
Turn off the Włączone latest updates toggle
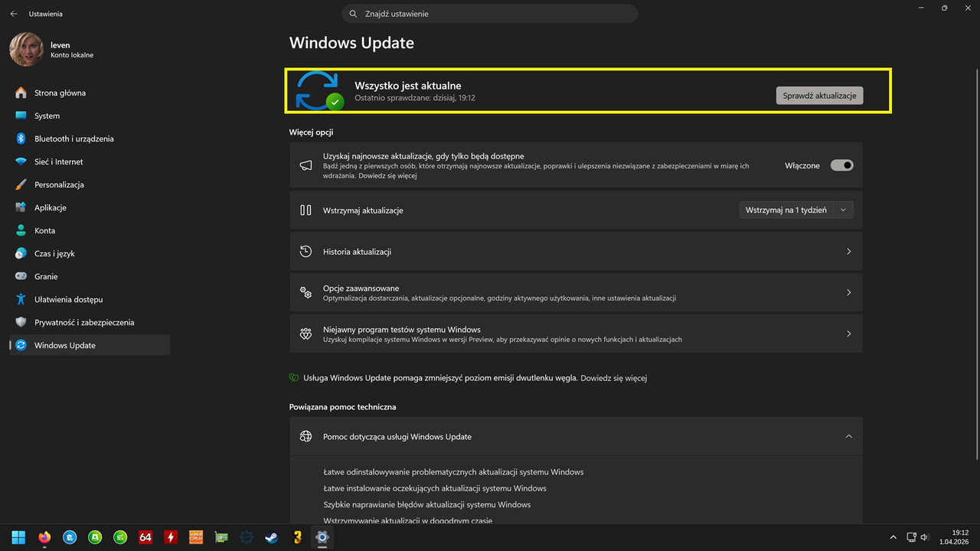click(842, 165)
